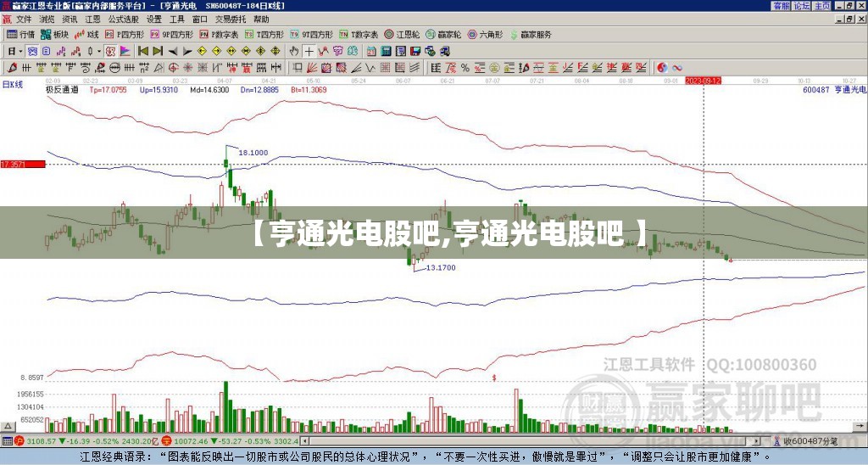Screen dimensions: 868x465
Task: Click the 600487 亨通光电 stock label
Action: [x=835, y=89]
